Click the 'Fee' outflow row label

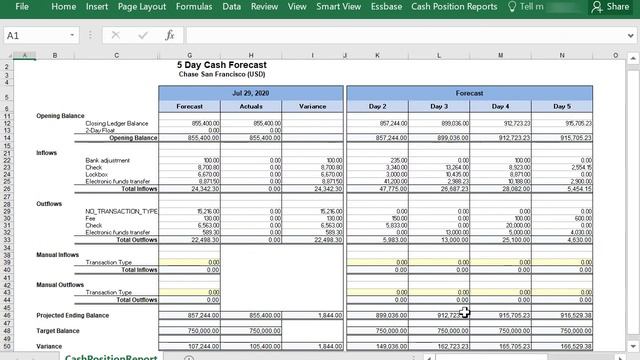coord(90,218)
